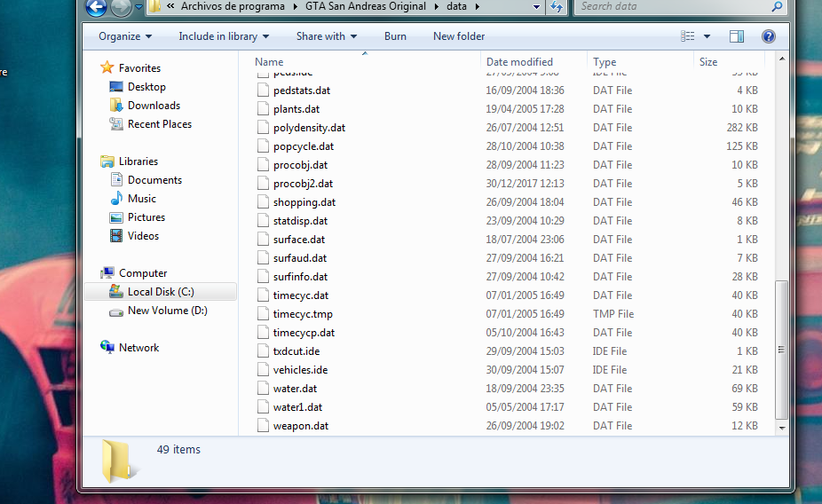Viewport: 822px width, 504px height.
Task: Click the procobj.dat file icon
Action: click(263, 165)
